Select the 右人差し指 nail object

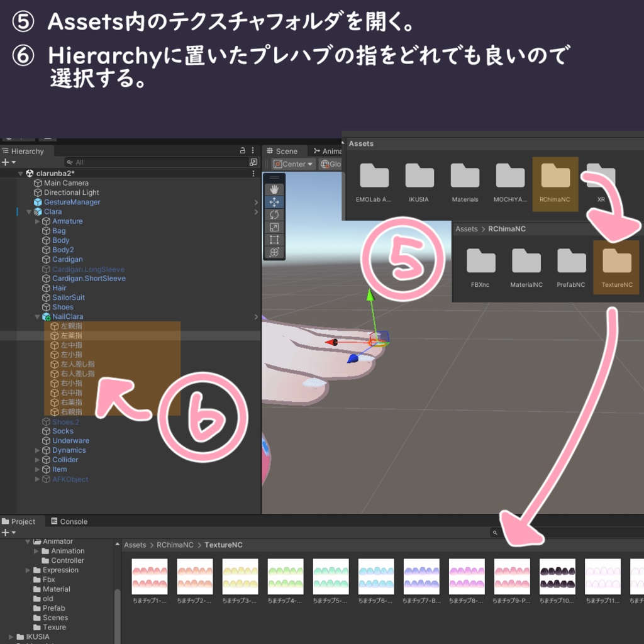point(77,374)
